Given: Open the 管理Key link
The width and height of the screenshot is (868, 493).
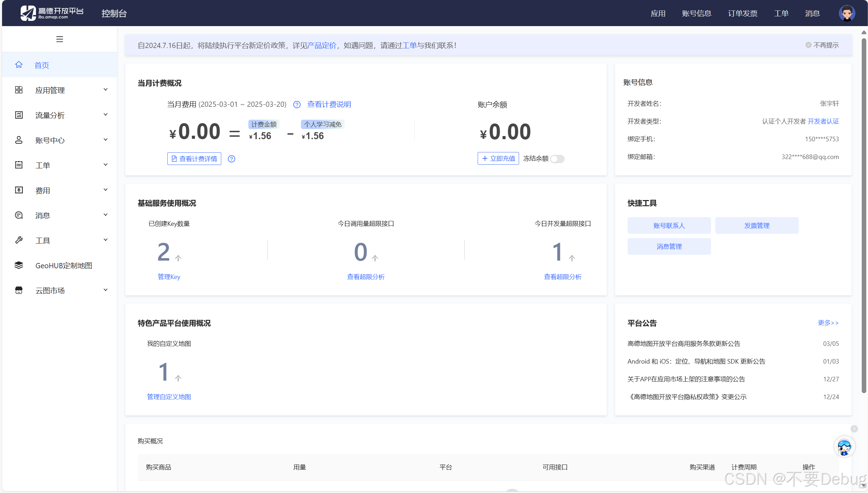Looking at the screenshot, I should click(x=169, y=277).
